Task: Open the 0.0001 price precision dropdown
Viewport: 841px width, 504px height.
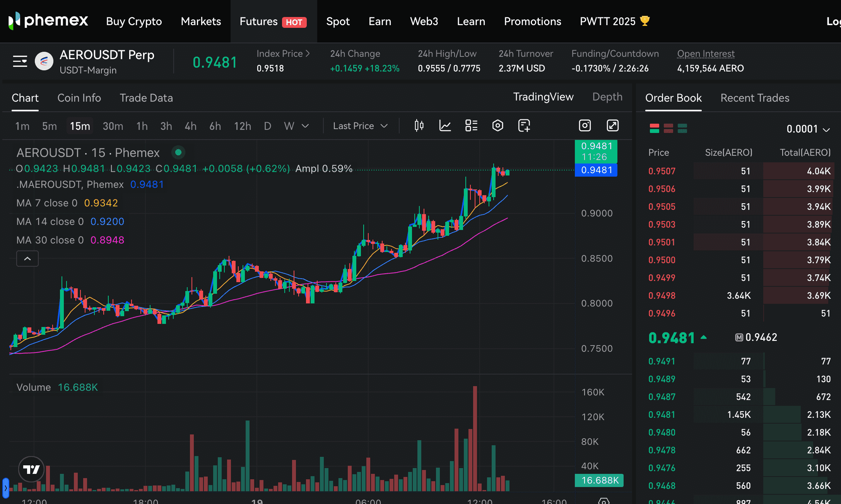Action: 808,129
